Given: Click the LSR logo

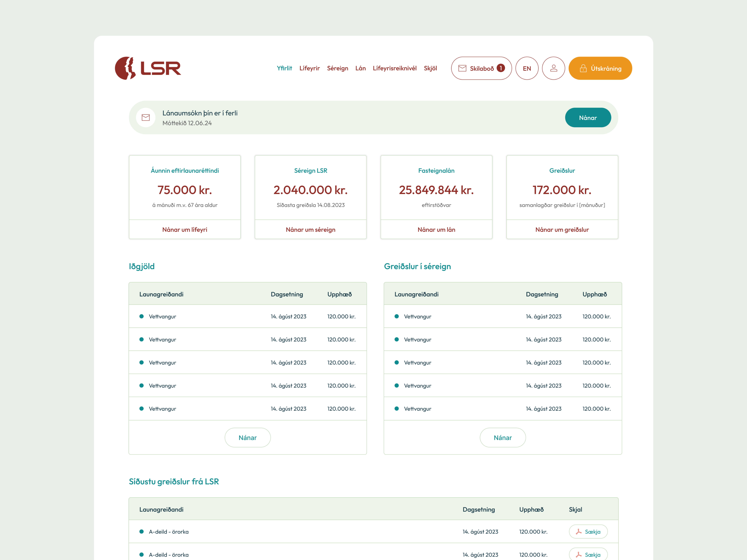Looking at the screenshot, I should [x=148, y=68].
